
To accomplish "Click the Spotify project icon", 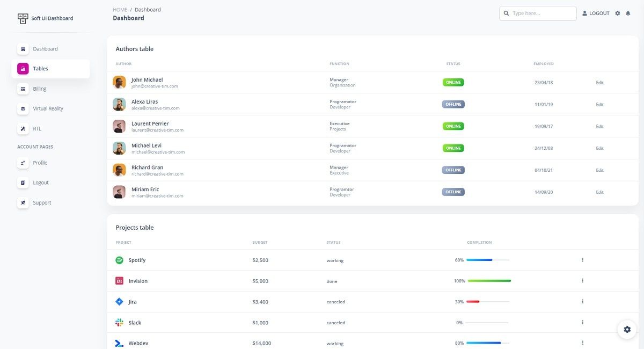I will click(119, 260).
